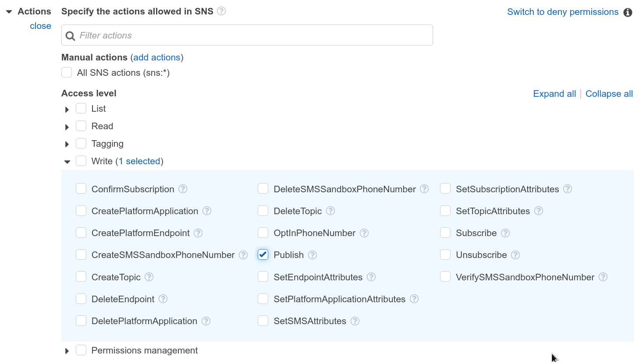This screenshot has height=364, width=639.
Task: Click the 'Manual actions' label
Action: coord(94,57)
